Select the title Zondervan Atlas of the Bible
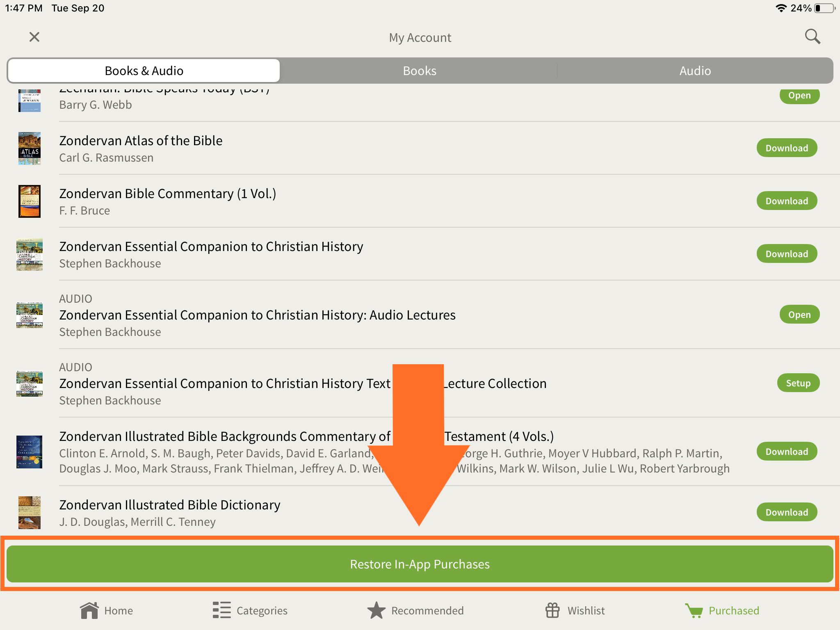 [141, 141]
